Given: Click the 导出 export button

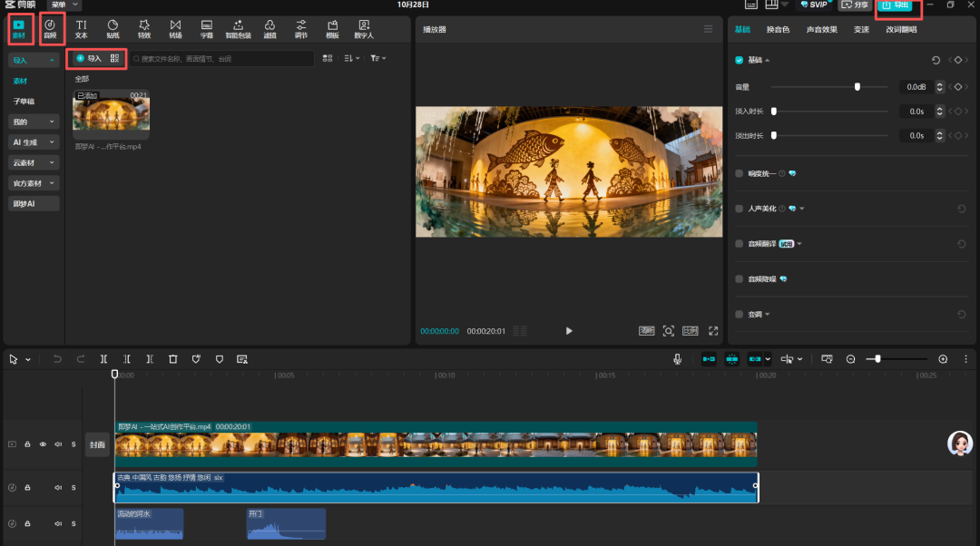Looking at the screenshot, I should (897, 6).
